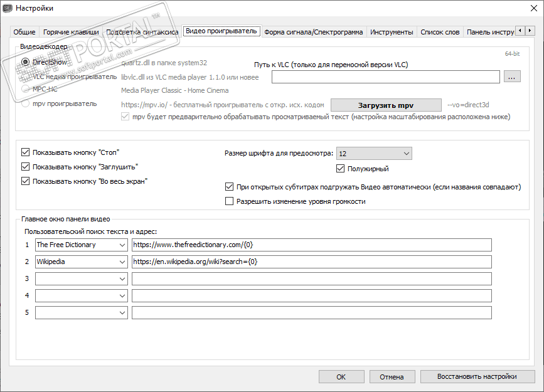This screenshot has width=544, height=392.
Task: Toggle Показывать кнопку "Стоп" checkbox
Action: (25, 152)
